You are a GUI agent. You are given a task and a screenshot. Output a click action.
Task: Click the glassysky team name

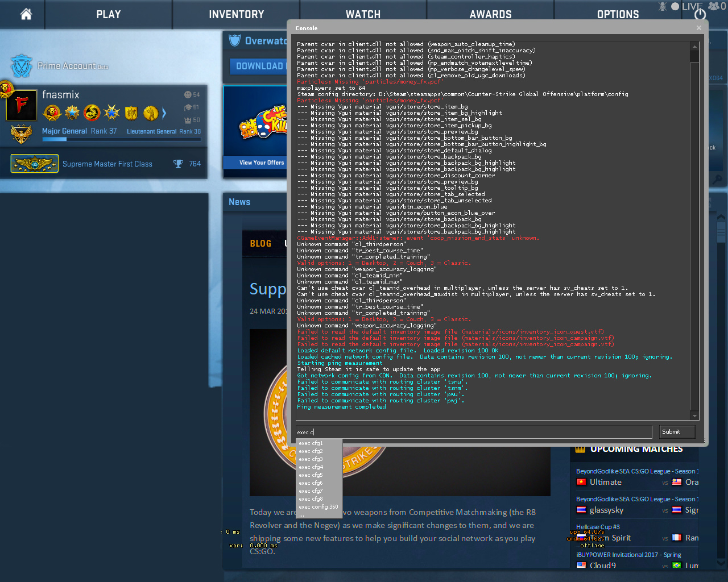[607, 510]
